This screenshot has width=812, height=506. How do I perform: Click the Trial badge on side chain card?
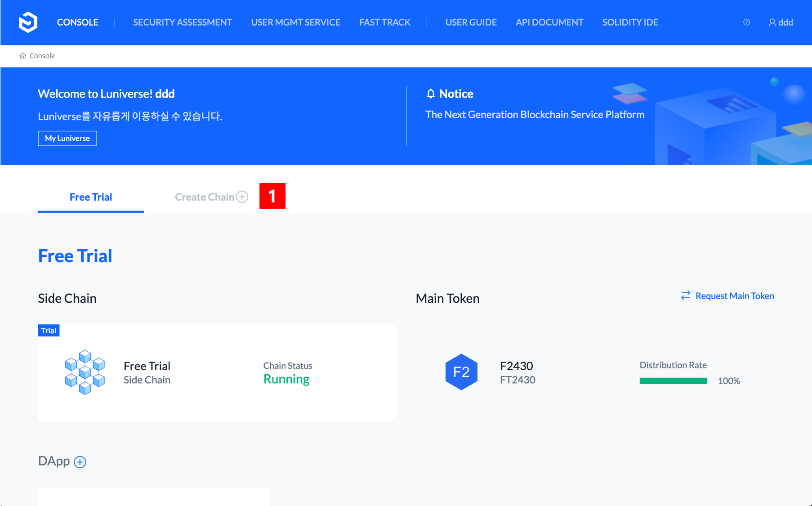[x=49, y=331]
